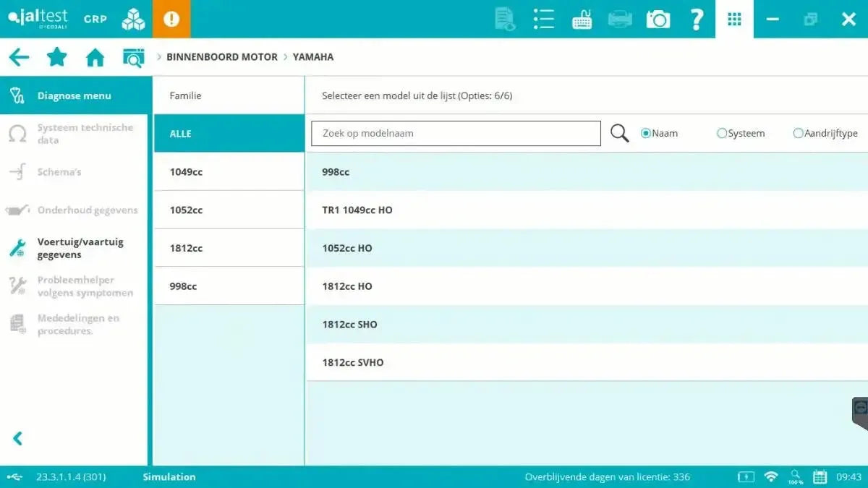Open the list icon on the top toolbar
Viewport: 868px width, 488px height.
[543, 19]
